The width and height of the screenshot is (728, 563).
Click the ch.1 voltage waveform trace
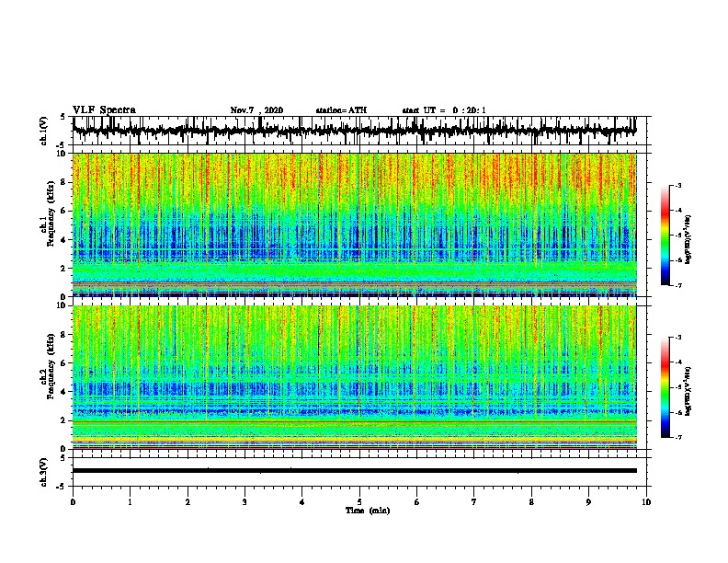click(x=354, y=131)
